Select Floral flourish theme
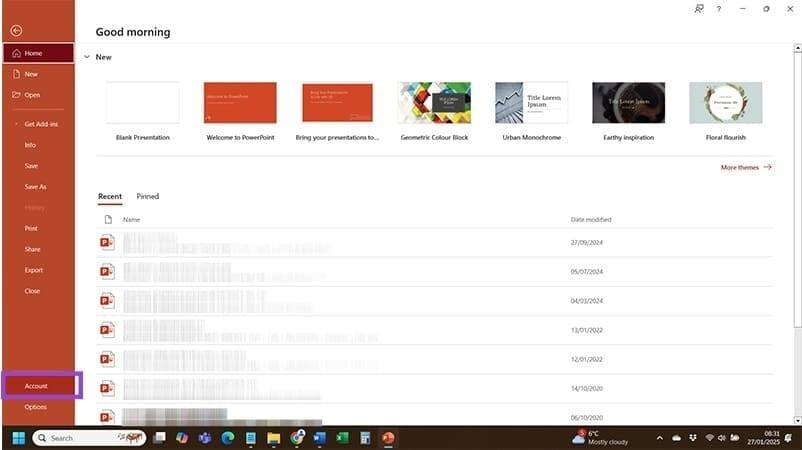This screenshot has height=450, width=802. [726, 111]
